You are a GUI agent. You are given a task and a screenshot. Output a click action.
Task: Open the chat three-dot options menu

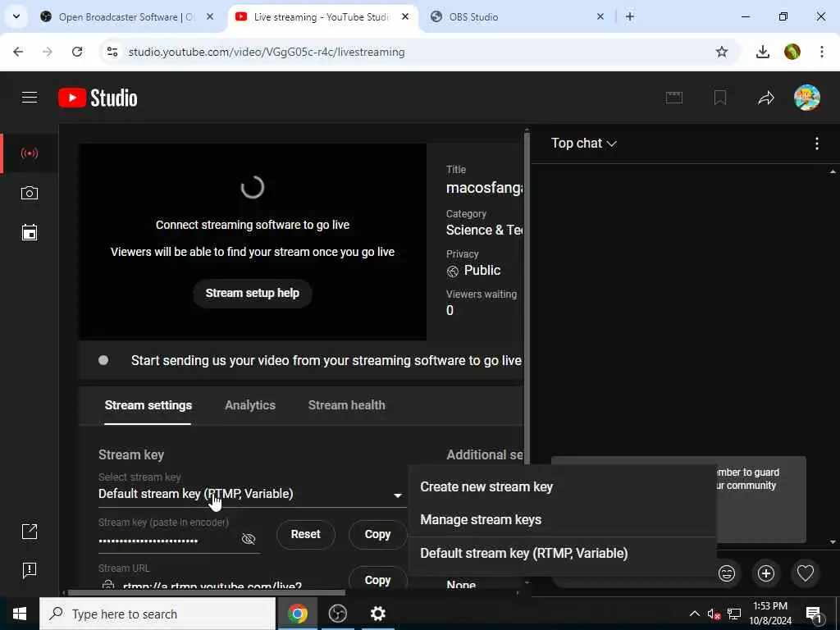pyautogui.click(x=816, y=143)
